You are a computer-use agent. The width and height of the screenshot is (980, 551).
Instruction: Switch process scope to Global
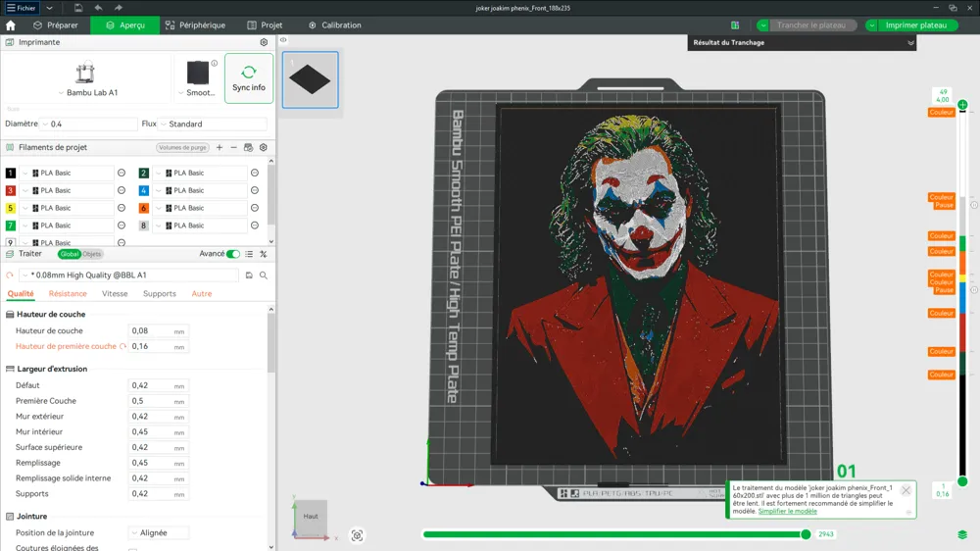point(69,254)
